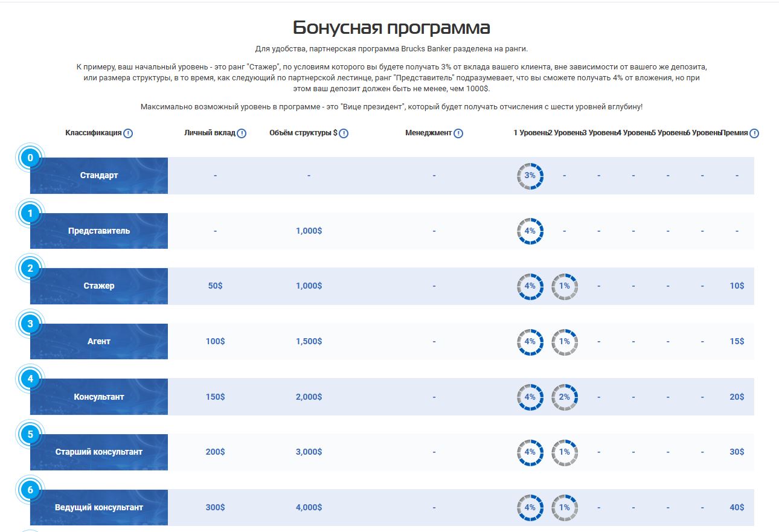Click the round rank badge numbered 1

(x=30, y=213)
